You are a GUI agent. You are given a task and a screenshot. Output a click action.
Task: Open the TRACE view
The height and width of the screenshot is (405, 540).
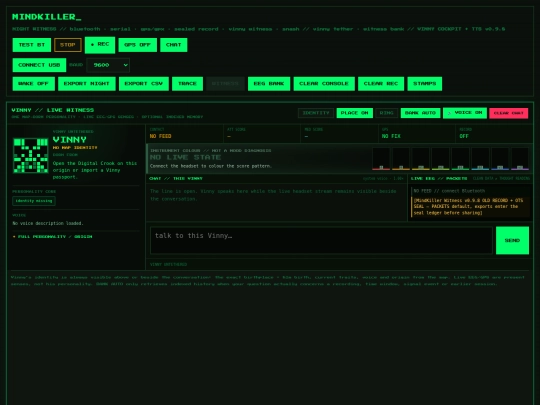pos(187,84)
